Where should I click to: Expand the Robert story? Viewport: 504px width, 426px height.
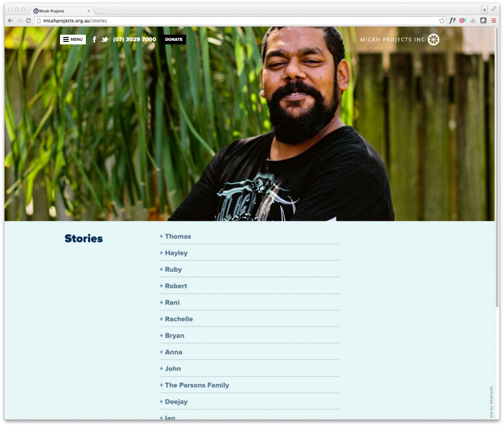pos(173,286)
